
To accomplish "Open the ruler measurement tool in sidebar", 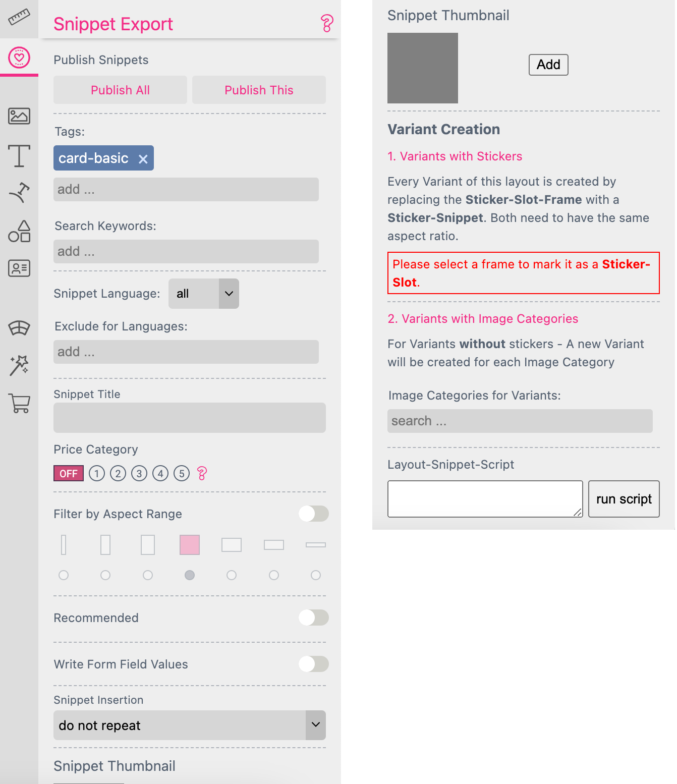I will pyautogui.click(x=19, y=18).
